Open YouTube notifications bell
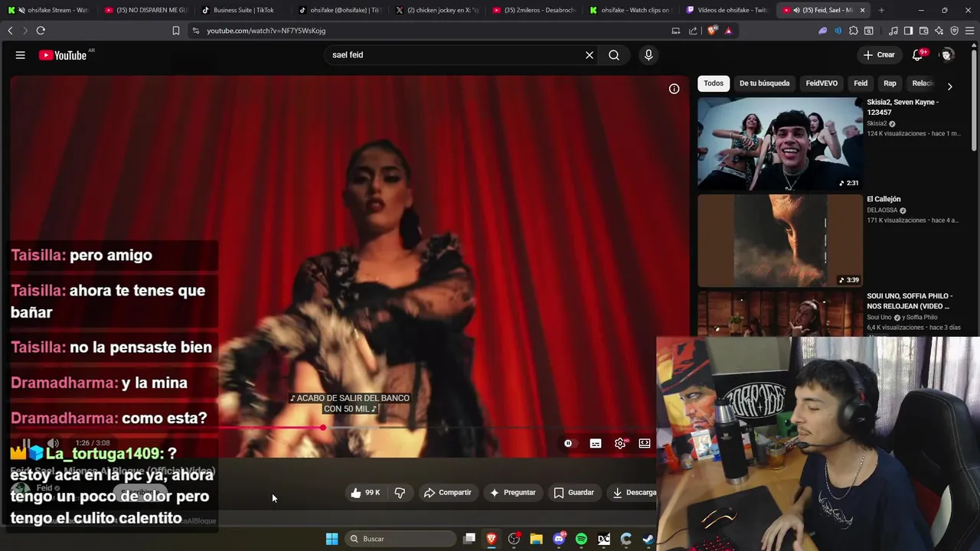980x551 pixels. point(917,55)
